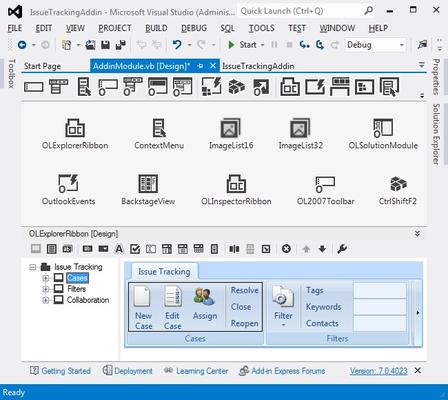Click the Reopen ribbon item
The height and width of the screenshot is (400, 448).
coord(245,323)
